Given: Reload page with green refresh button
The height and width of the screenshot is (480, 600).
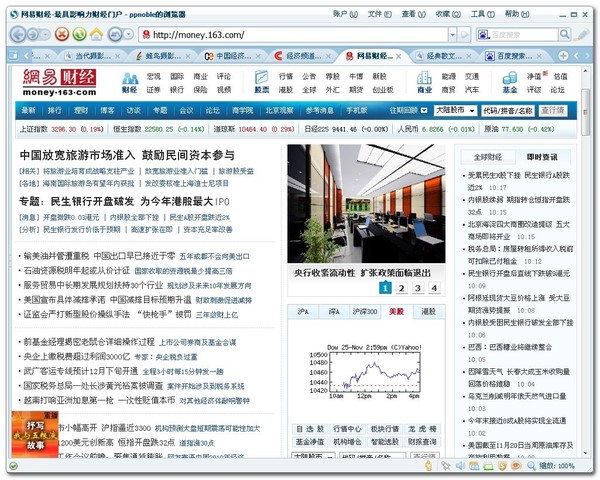Looking at the screenshot, I should pyautogui.click(x=79, y=34).
